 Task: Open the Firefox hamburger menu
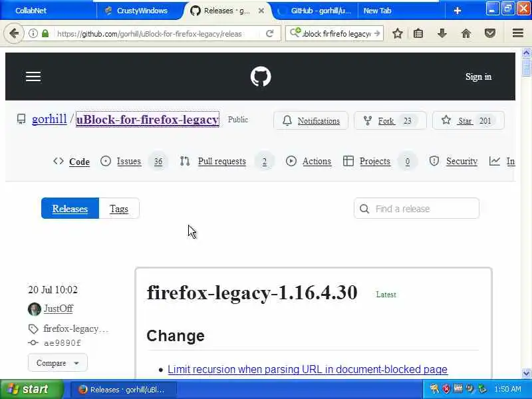click(x=518, y=33)
